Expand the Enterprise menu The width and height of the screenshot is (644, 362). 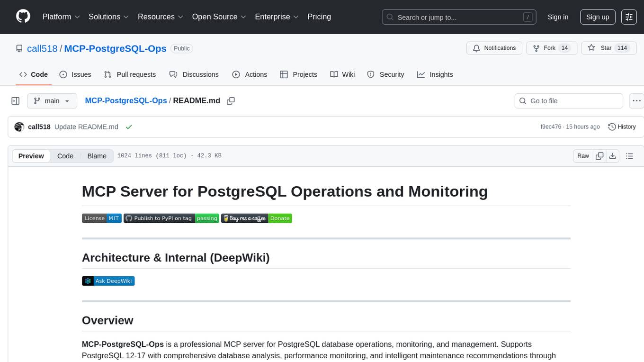(277, 17)
